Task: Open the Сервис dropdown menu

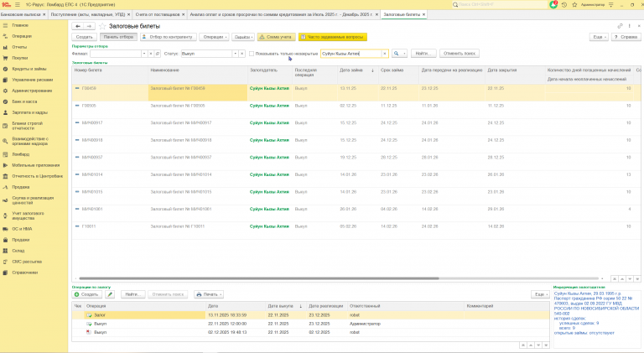Action: coord(241,38)
